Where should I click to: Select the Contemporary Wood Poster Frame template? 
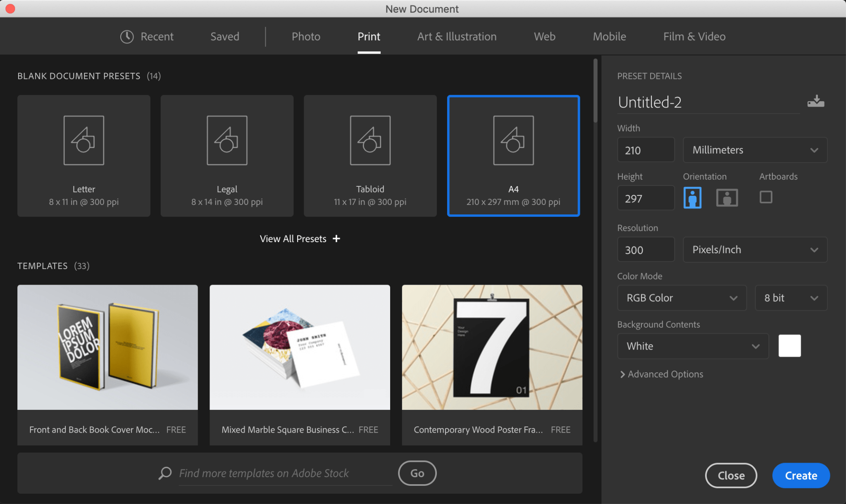click(x=492, y=348)
